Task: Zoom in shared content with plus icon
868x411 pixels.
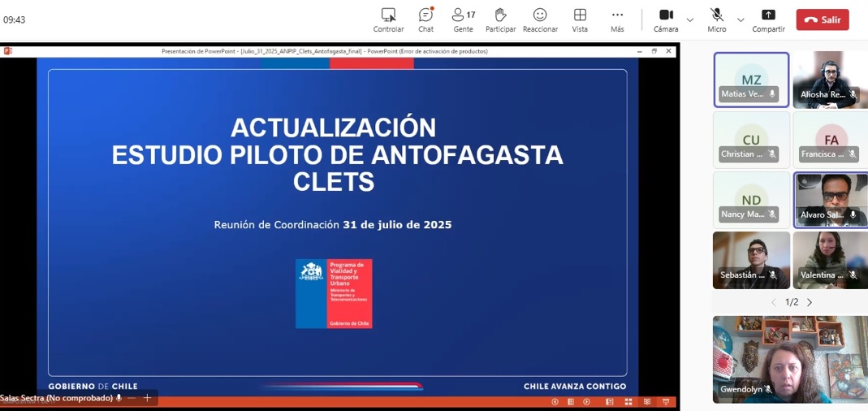Action: coord(147,398)
